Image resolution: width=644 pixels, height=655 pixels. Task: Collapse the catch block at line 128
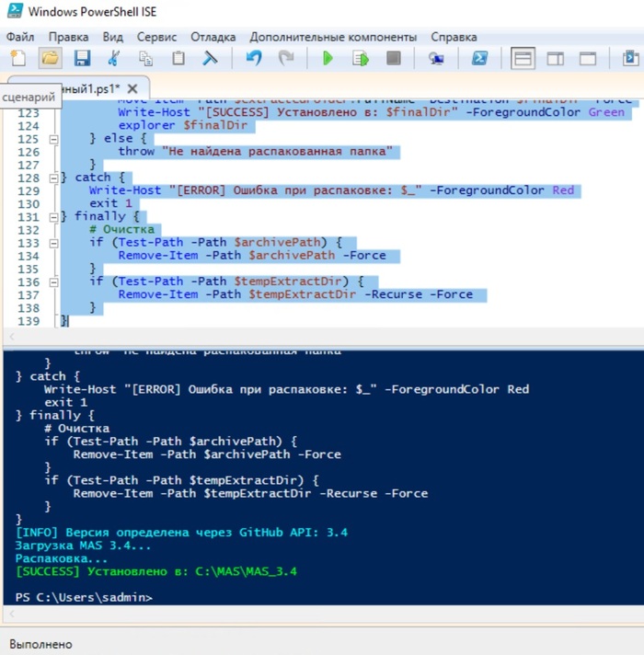[53, 178]
